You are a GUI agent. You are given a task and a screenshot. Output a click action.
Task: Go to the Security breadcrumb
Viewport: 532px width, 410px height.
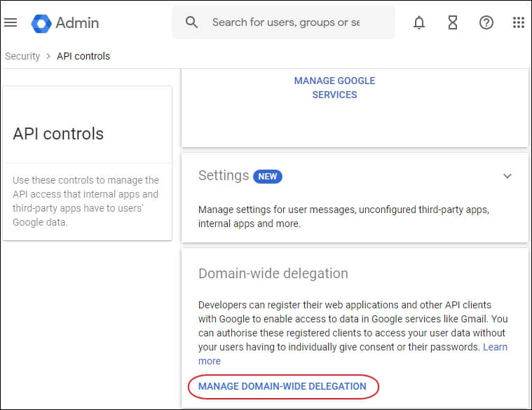[22, 56]
